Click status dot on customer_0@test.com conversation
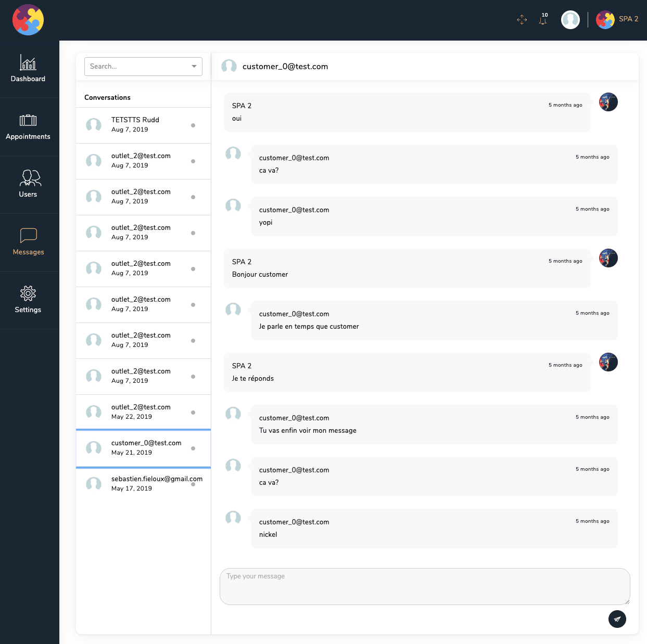The width and height of the screenshot is (647, 644). tap(193, 448)
